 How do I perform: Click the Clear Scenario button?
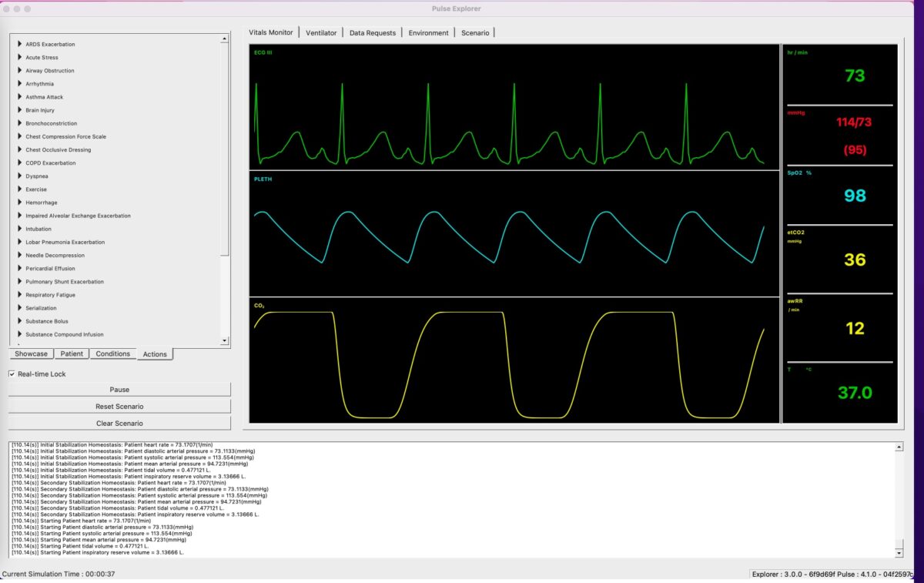(x=119, y=423)
